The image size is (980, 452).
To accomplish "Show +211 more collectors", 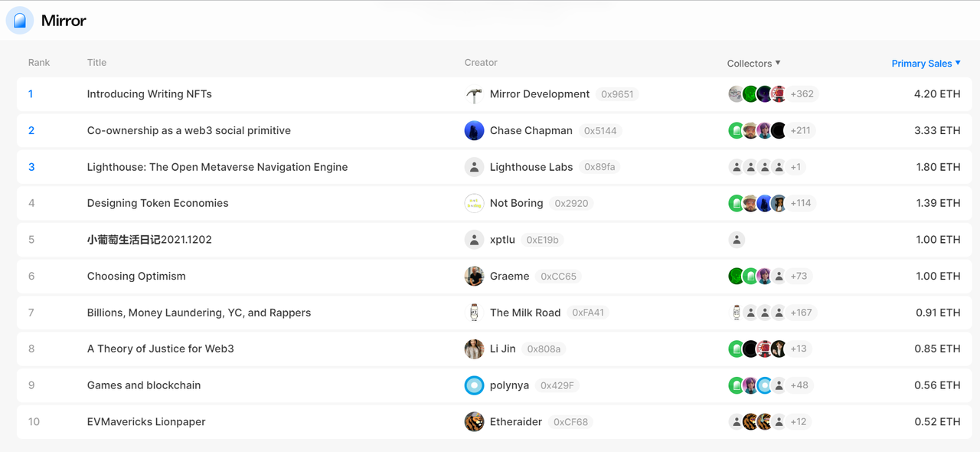I will point(801,130).
